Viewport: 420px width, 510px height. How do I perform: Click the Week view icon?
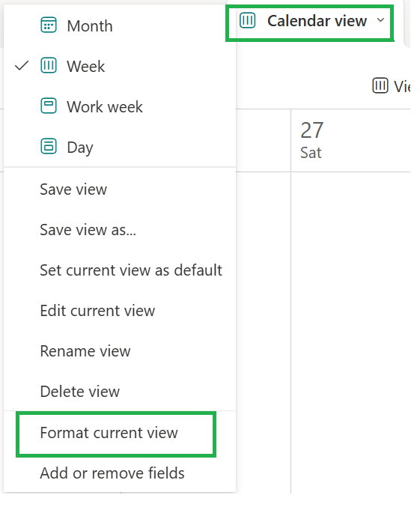(49, 65)
